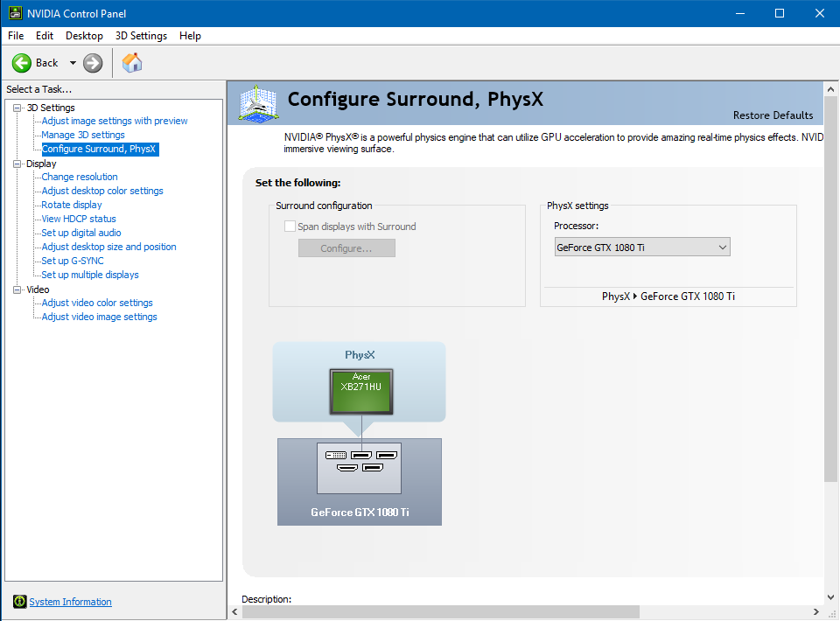Open the System Information link
This screenshot has height=621, width=840.
70,602
